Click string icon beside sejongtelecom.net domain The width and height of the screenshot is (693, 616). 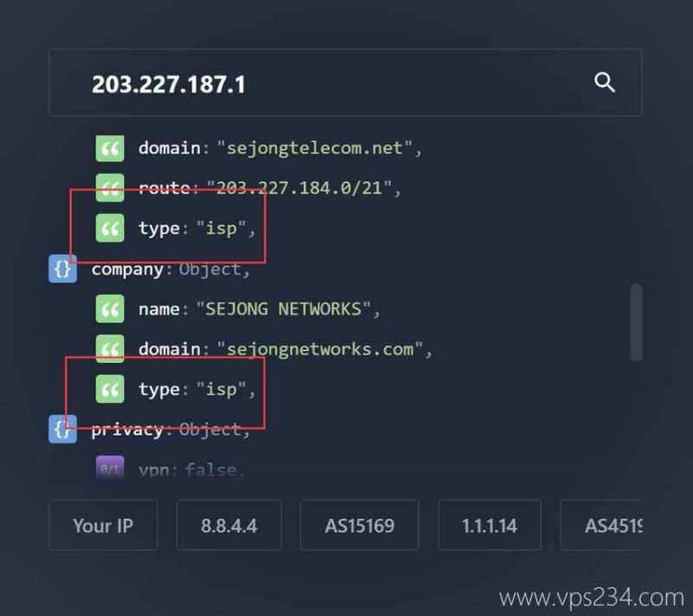tap(110, 148)
